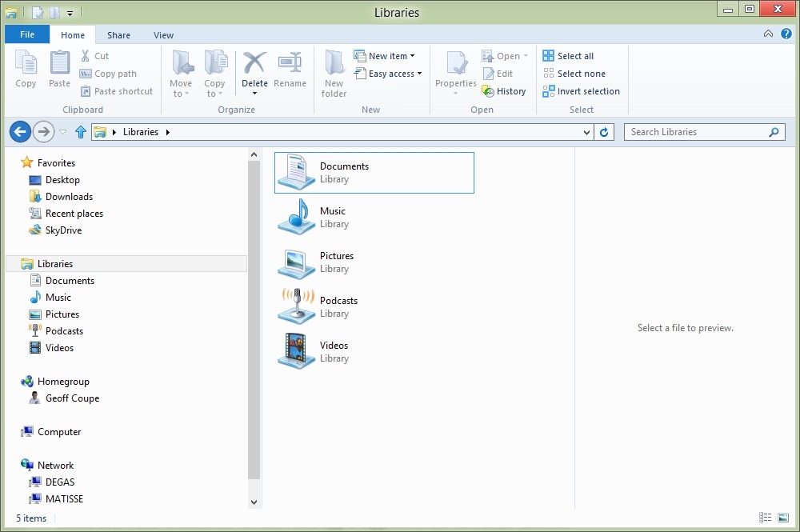Open the Videos library in file list
Image resolution: width=800 pixels, height=532 pixels.
[x=334, y=351]
